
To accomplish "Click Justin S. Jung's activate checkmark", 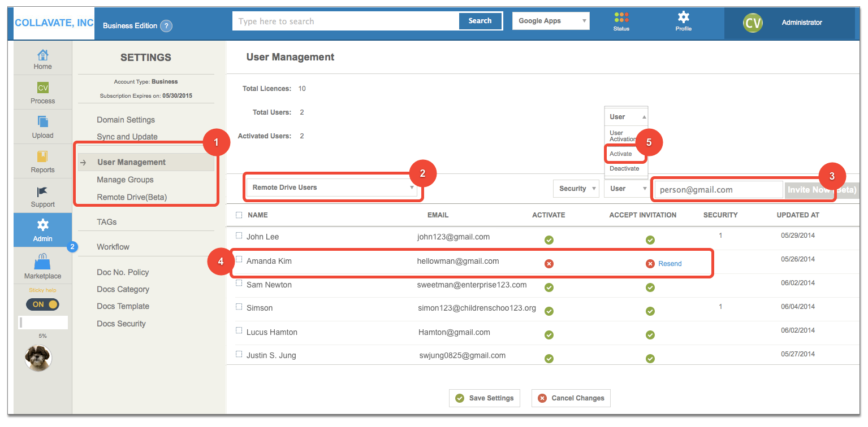I will click(549, 359).
